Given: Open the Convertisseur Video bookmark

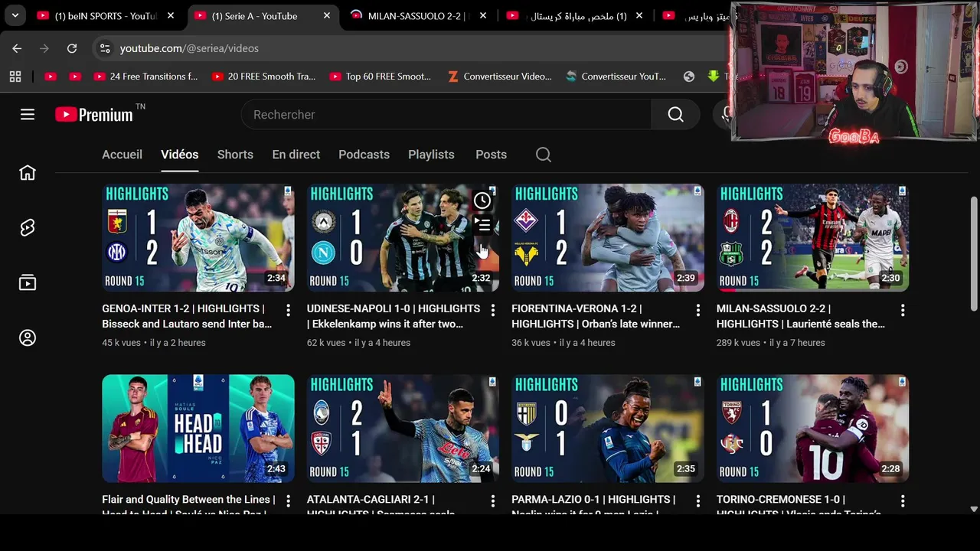Looking at the screenshot, I should (499, 77).
